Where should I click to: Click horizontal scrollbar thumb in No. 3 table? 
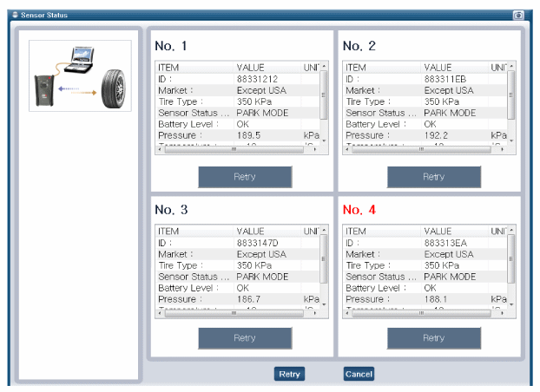(234, 314)
